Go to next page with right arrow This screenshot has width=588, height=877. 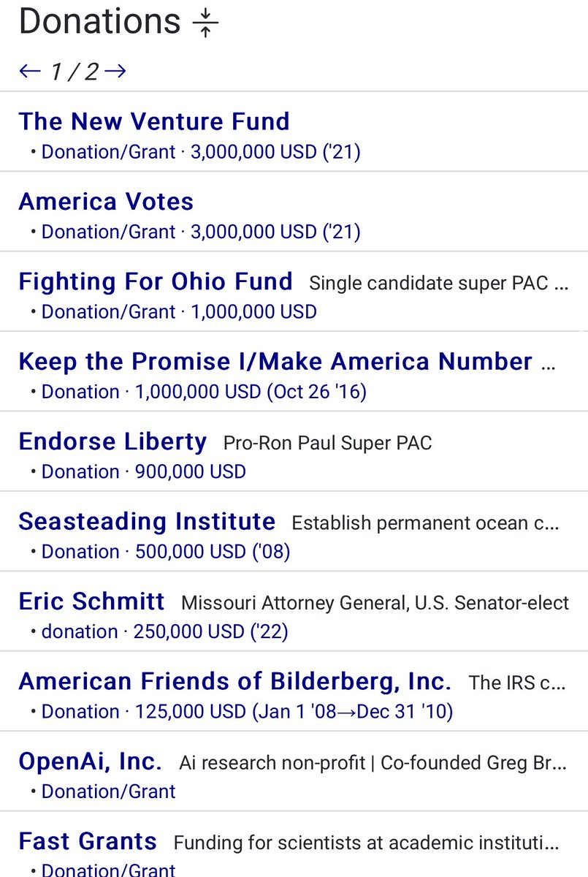click(115, 71)
